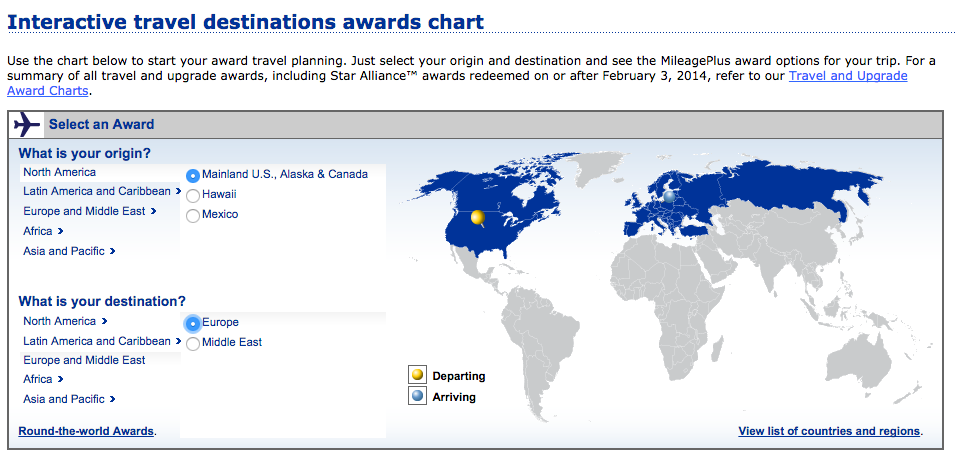View list of countries and regions
Viewport: 956px width, 459px height.
[x=829, y=431]
